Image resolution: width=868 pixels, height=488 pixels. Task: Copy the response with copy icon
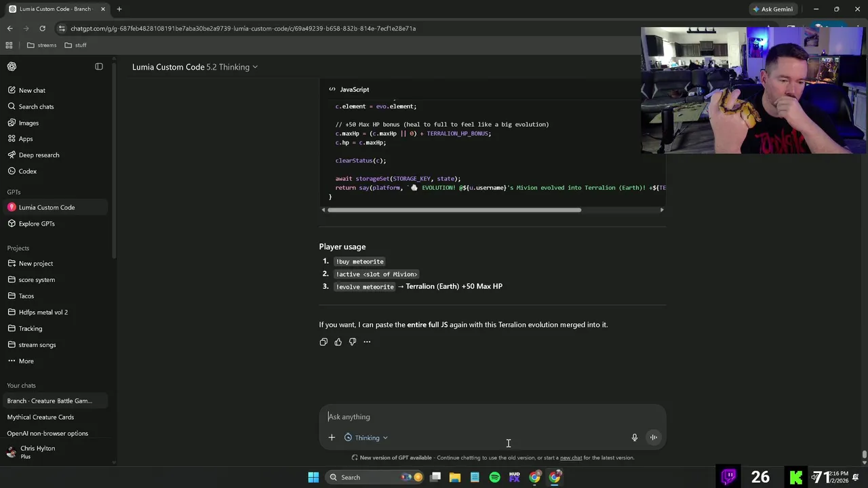(323, 342)
